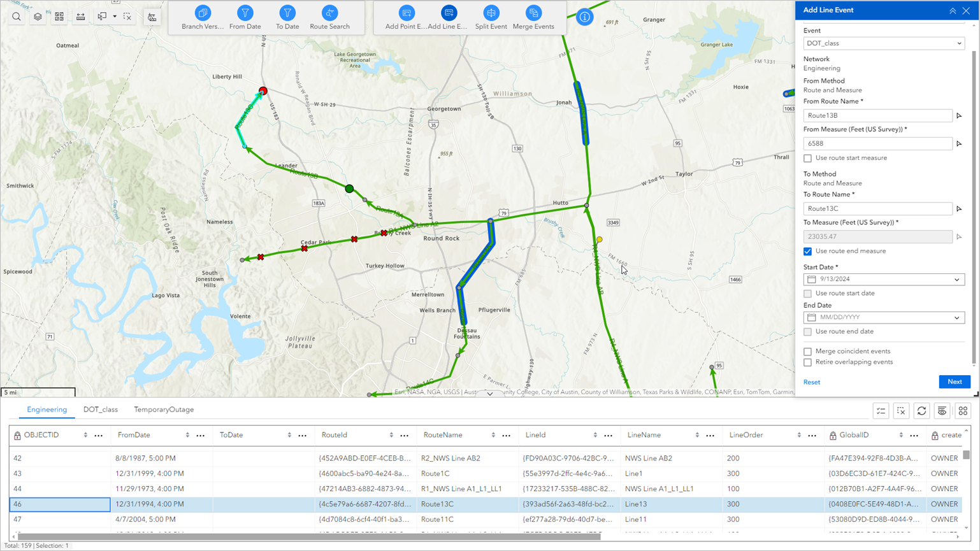Image resolution: width=980 pixels, height=551 pixels.
Task: Clear the table selection with the clear-selection icon
Action: [902, 411]
